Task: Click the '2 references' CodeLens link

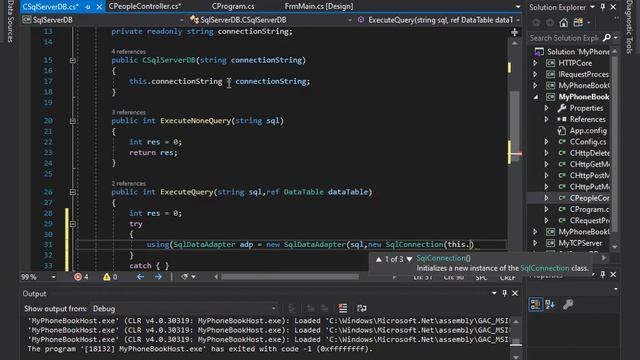Action: (x=128, y=183)
